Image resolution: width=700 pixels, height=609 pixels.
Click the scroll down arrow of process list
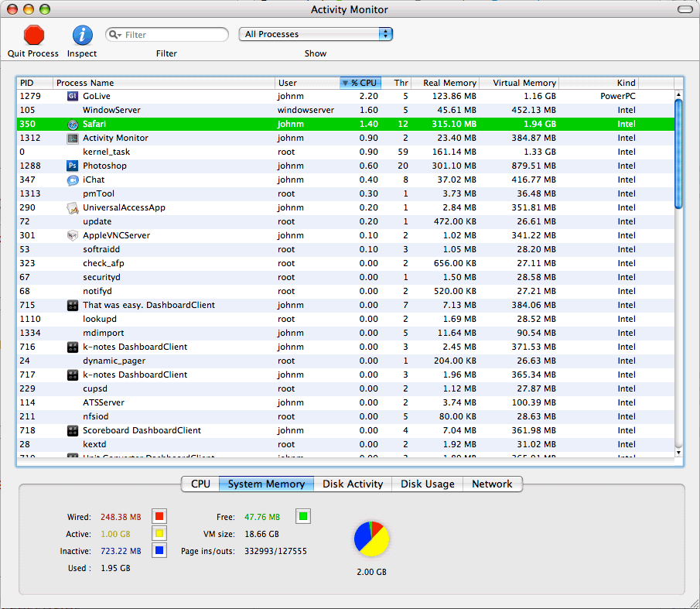click(x=678, y=453)
